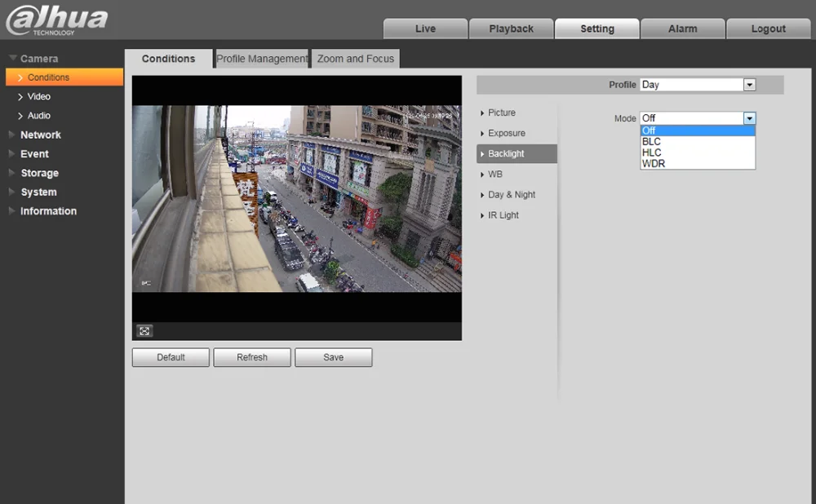Click the Mode dropdown arrow
Screen dimensions: 816x504
point(749,118)
